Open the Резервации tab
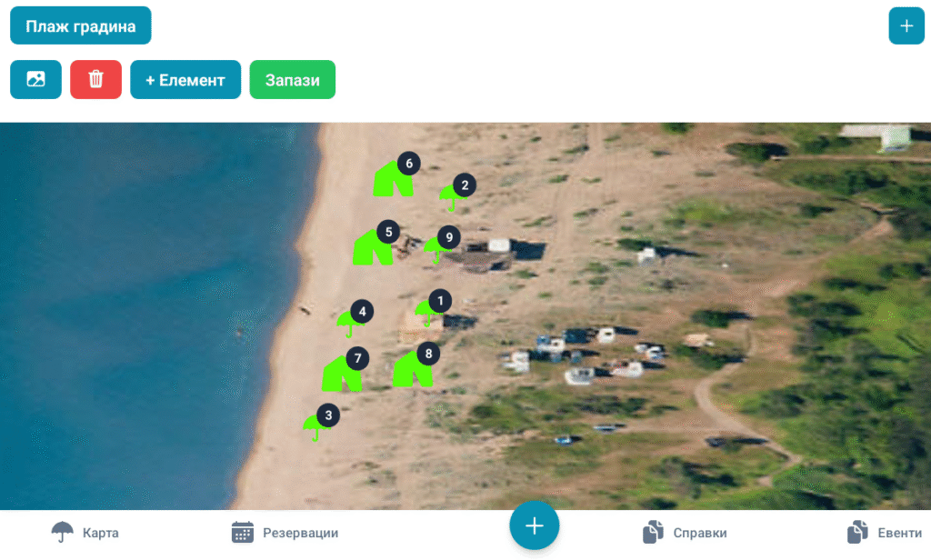This screenshot has height=560, width=931. pyautogui.click(x=285, y=533)
